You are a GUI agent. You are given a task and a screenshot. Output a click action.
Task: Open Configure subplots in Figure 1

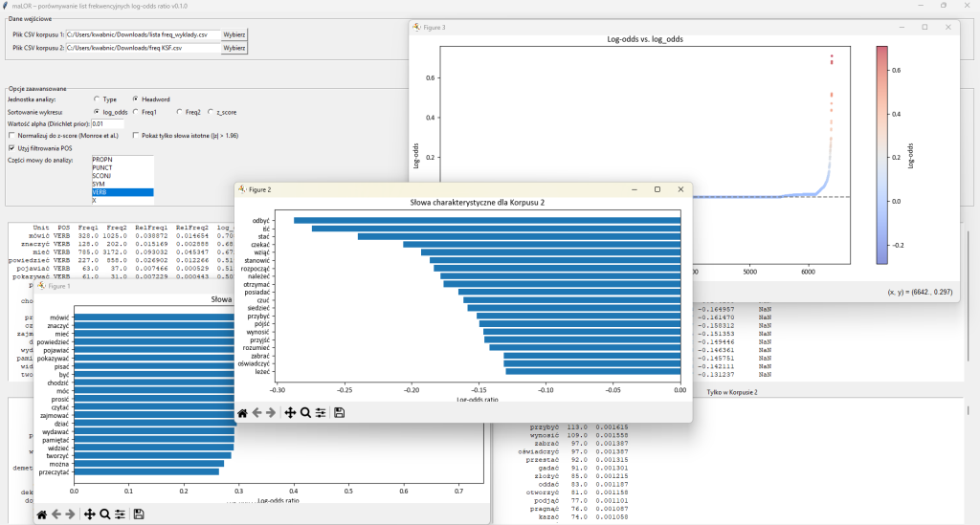[x=120, y=514]
